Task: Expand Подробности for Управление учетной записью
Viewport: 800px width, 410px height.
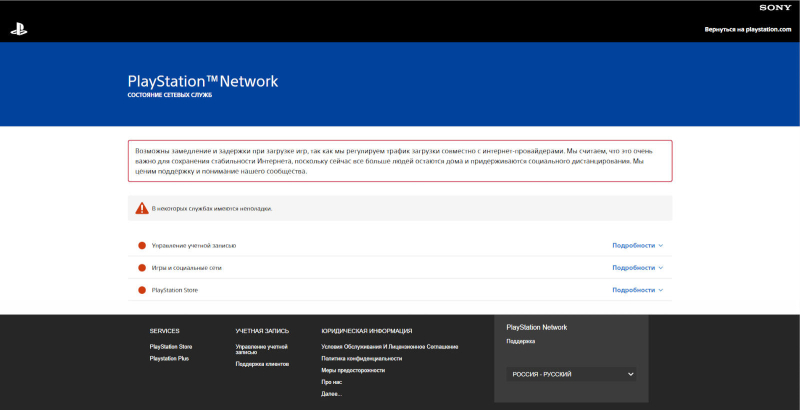Action: point(637,245)
